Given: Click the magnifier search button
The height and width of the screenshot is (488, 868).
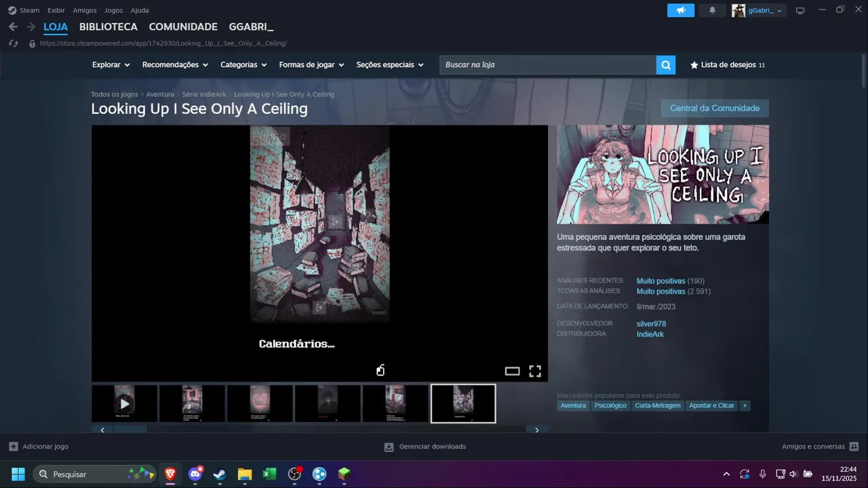Looking at the screenshot, I should point(666,65).
